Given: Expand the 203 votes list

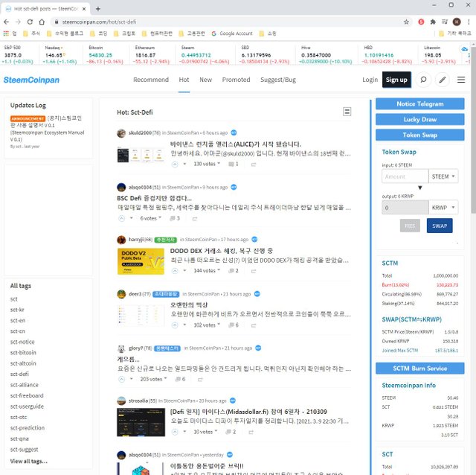Looking at the screenshot, I should tap(153, 379).
